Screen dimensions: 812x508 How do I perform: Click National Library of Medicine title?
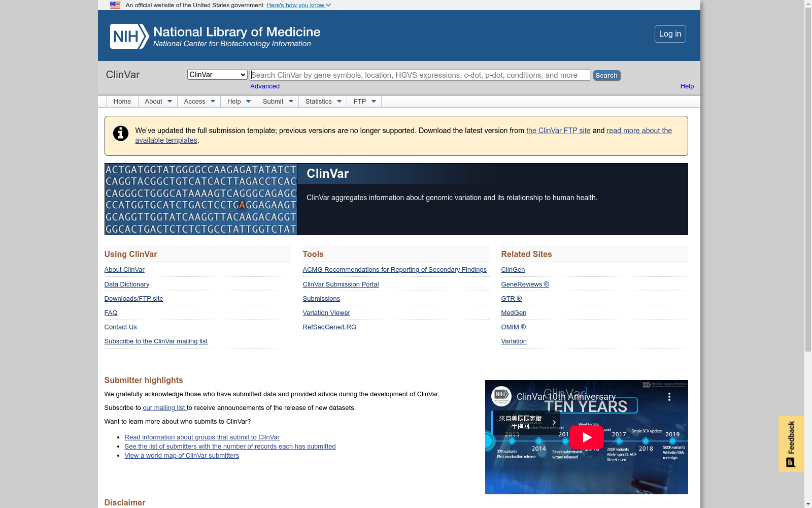[236, 32]
